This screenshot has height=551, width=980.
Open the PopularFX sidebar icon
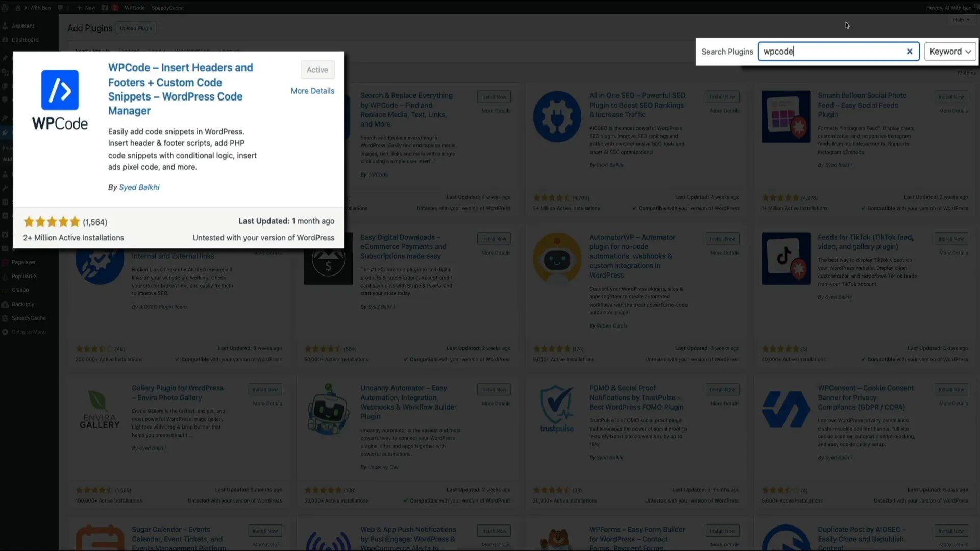pyautogui.click(x=5, y=276)
